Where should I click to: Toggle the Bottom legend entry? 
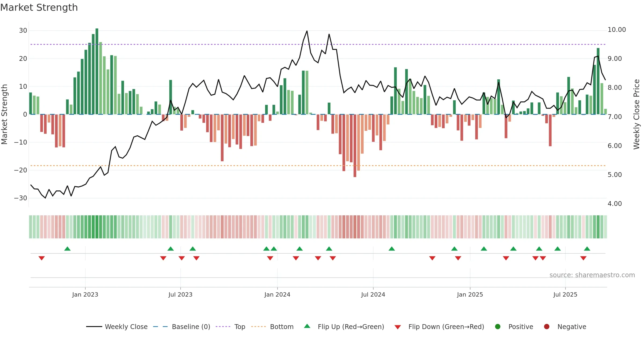tap(272, 327)
